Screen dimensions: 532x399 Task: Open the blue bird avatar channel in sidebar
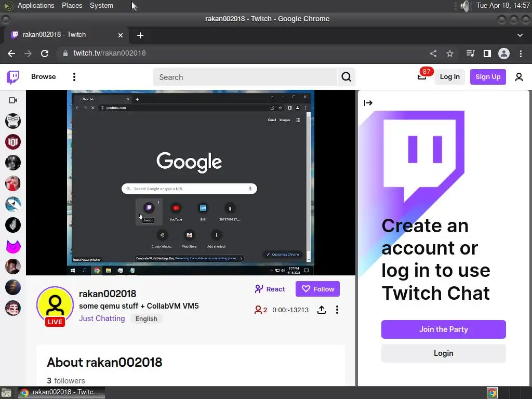click(x=13, y=204)
